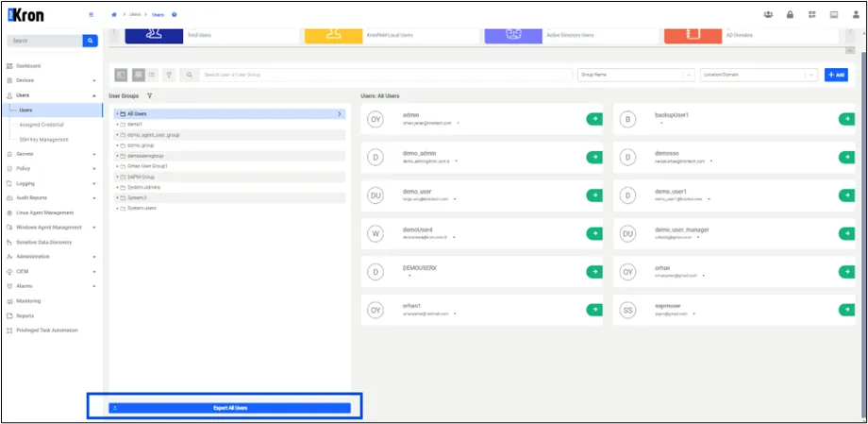The width and height of the screenshot is (868, 424).
Task: Expand the All Users group chevron
Action: [340, 113]
